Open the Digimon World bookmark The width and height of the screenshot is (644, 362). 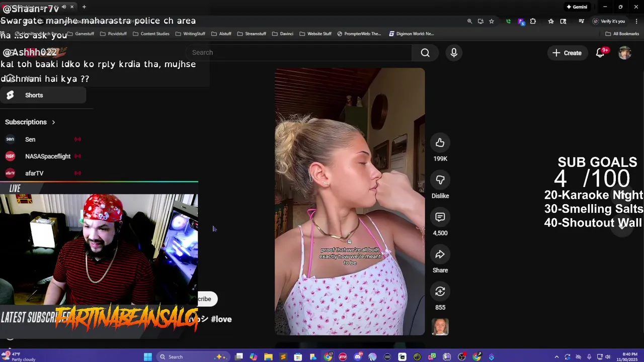[412, 34]
